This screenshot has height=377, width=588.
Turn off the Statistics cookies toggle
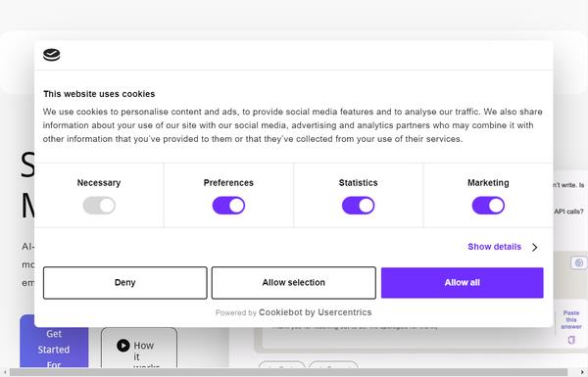(x=358, y=206)
